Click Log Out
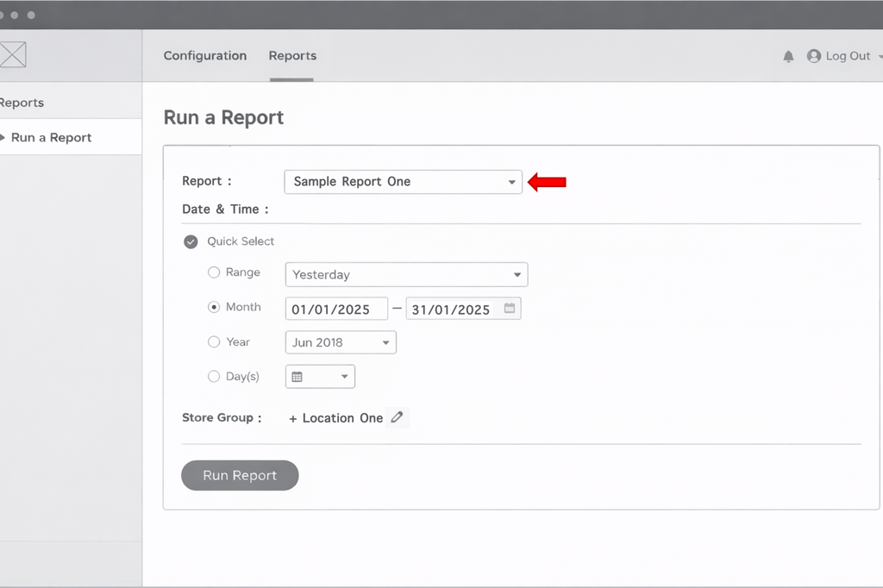The height and width of the screenshot is (588, 883). [x=848, y=55]
